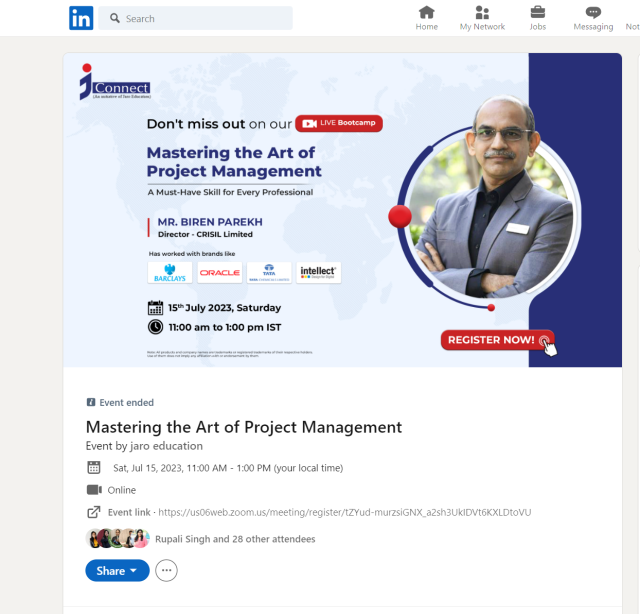This screenshot has height=614, width=640.
Task: Click the external link icon
Action: coord(93,512)
